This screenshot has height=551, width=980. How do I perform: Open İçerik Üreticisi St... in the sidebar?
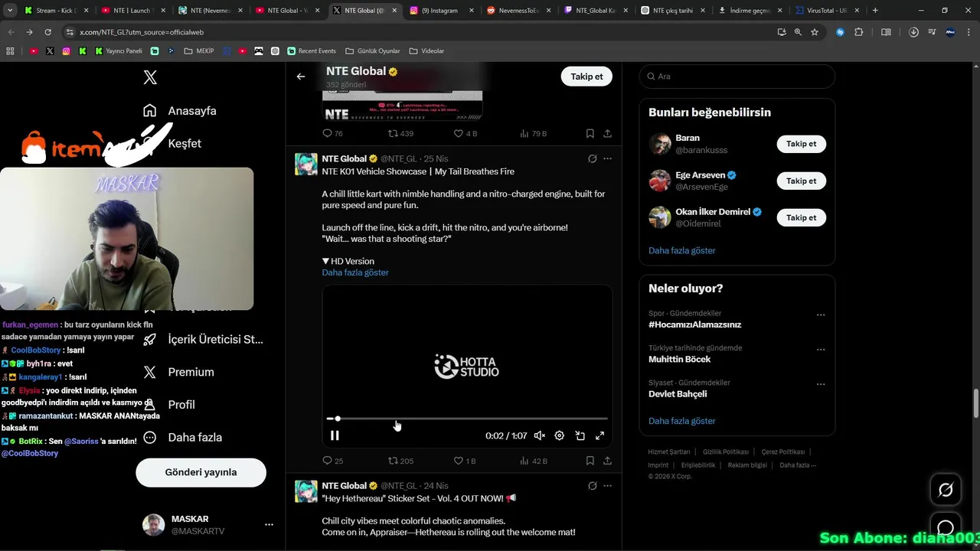coord(203,339)
